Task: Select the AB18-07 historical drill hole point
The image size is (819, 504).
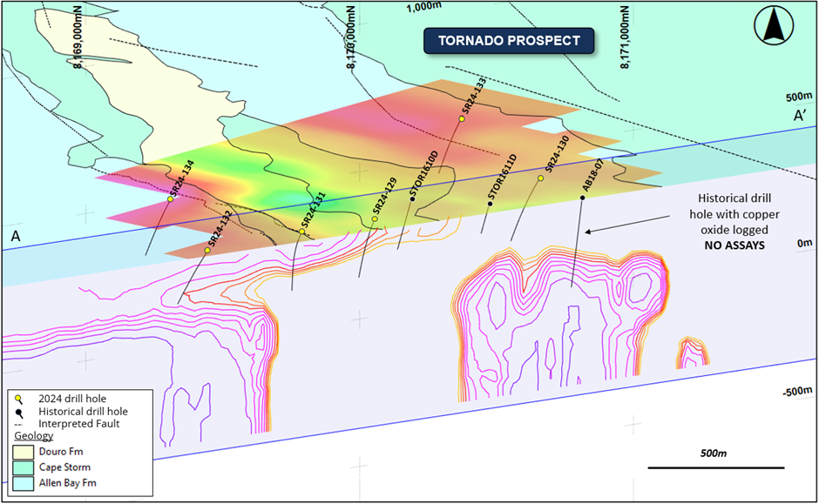Action: pos(583,198)
